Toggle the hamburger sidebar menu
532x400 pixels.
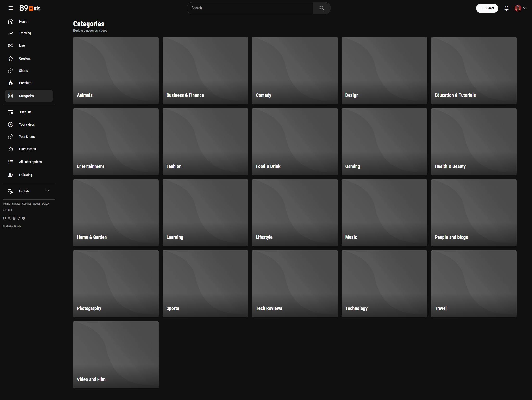point(10,8)
